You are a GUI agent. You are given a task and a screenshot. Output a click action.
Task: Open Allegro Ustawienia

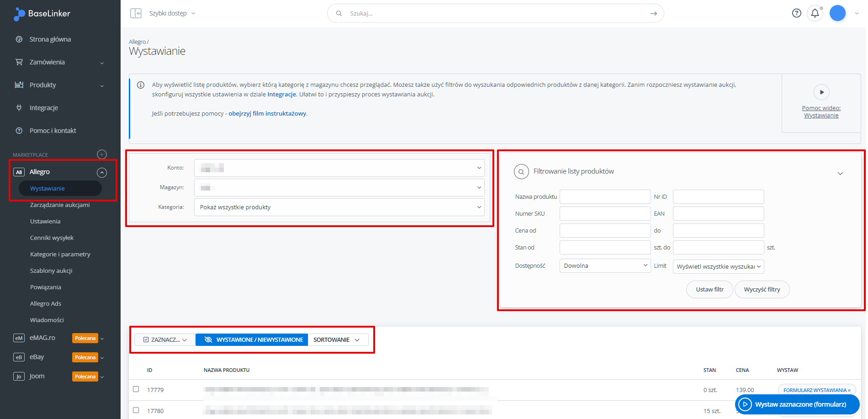[45, 221]
